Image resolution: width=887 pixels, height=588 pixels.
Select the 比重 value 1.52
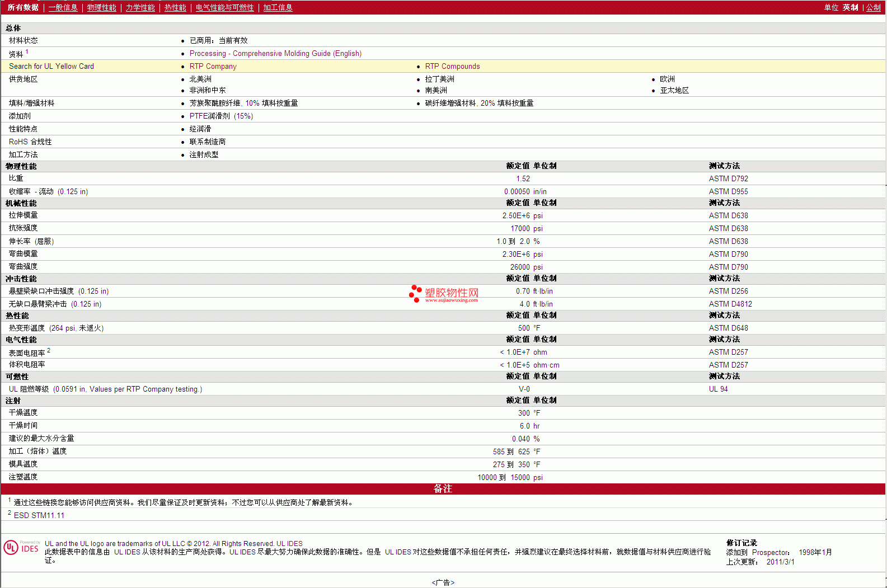[x=523, y=178]
